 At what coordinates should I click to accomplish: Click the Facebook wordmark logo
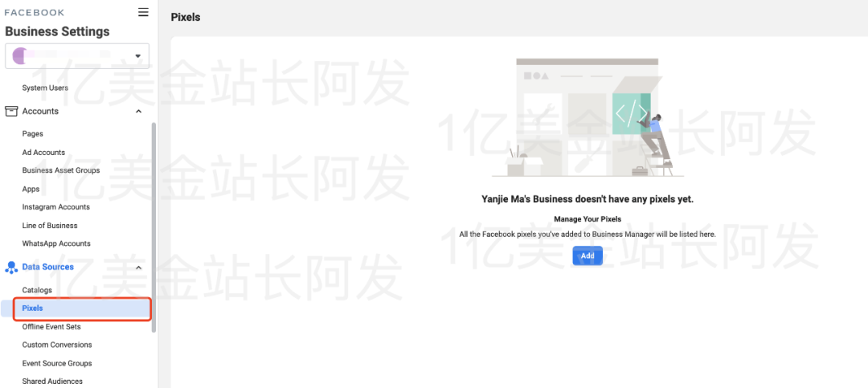point(35,12)
